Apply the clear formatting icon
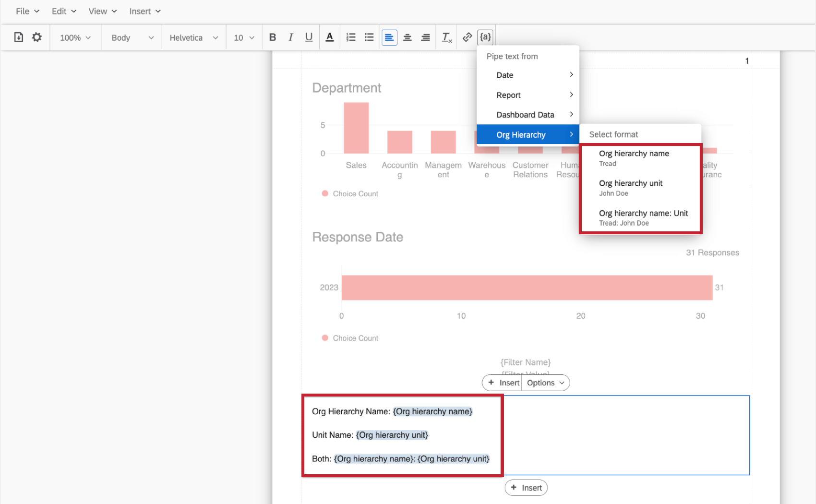The width and height of the screenshot is (816, 504). 446,37
